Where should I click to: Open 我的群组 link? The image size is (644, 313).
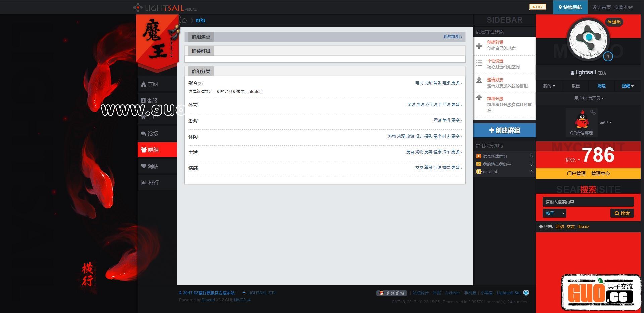pyautogui.click(x=452, y=37)
